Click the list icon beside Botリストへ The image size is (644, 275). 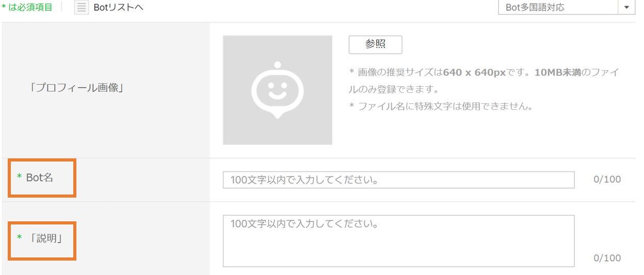coord(82,8)
